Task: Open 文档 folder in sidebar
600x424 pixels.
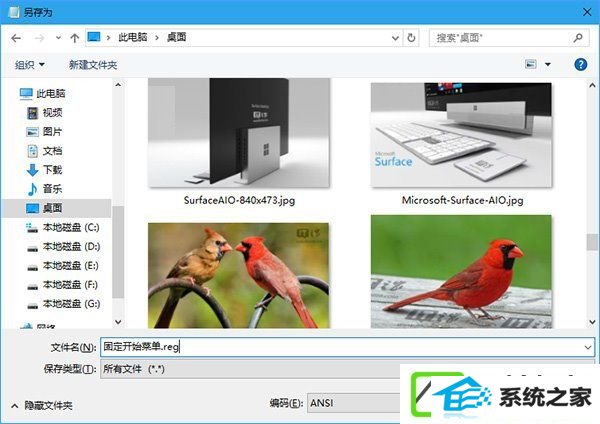Action: [52, 151]
